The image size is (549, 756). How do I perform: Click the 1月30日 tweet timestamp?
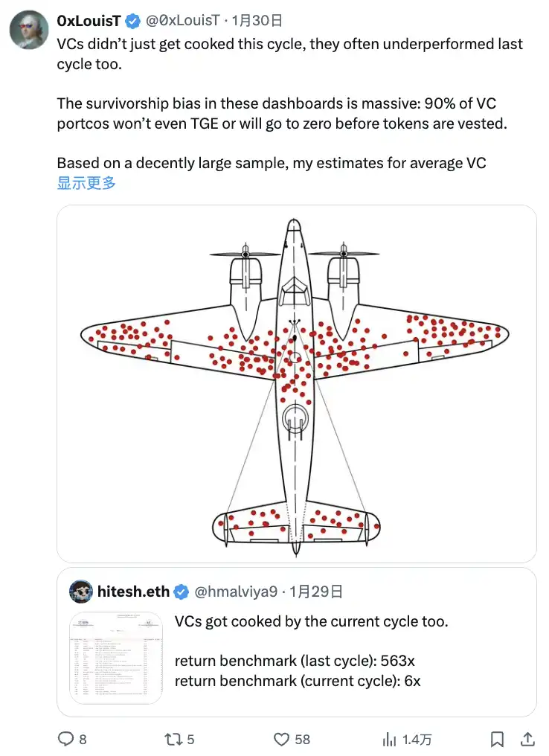[x=257, y=21]
